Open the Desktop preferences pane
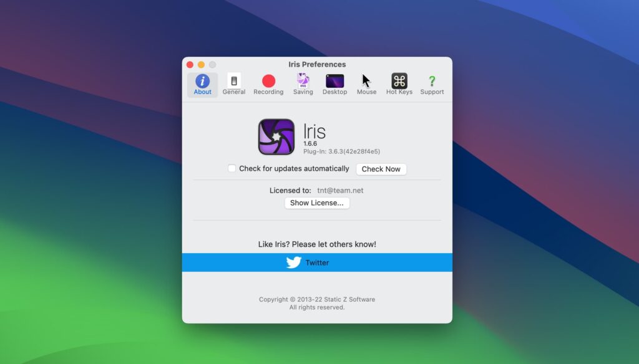639x364 pixels. (x=334, y=84)
